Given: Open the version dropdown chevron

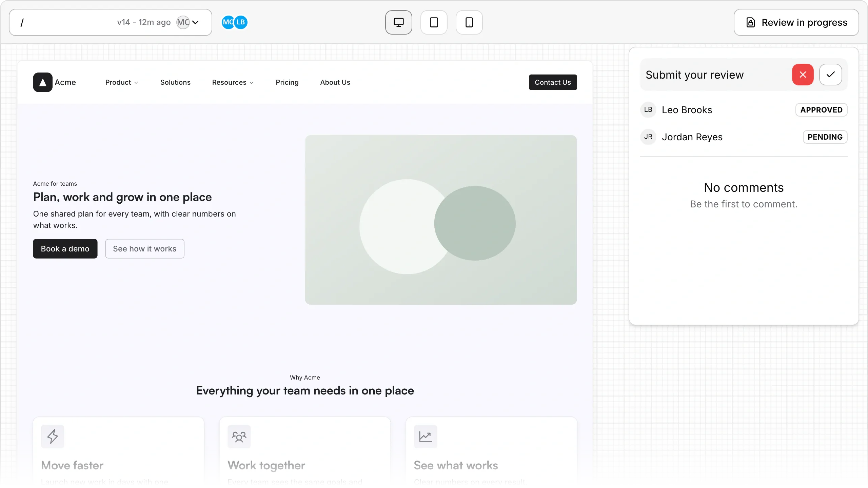Looking at the screenshot, I should (x=196, y=22).
